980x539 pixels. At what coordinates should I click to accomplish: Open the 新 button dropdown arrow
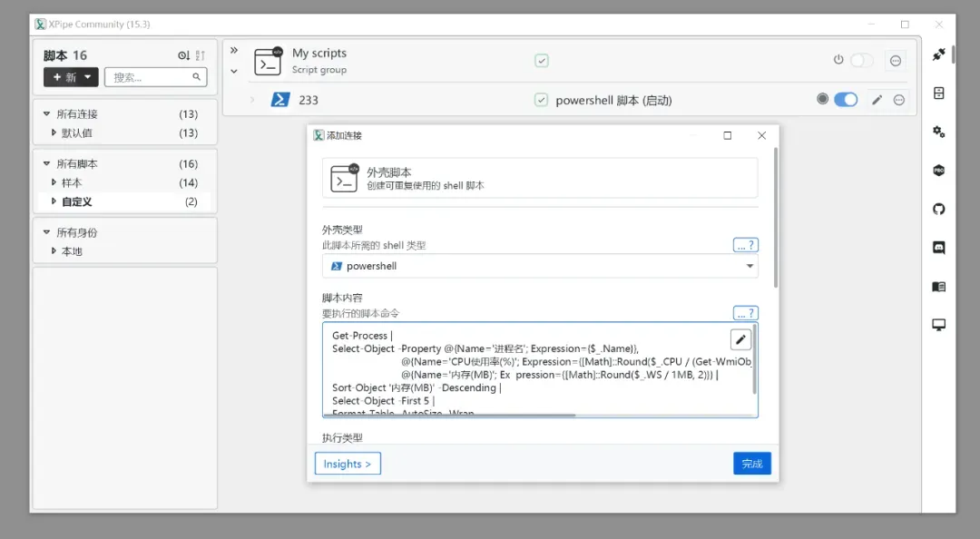pyautogui.click(x=88, y=77)
